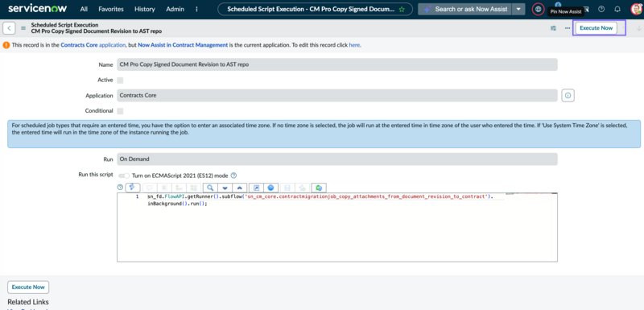The width and height of the screenshot is (644, 310).
Task: Click the script field help icon left of toolbar
Action: [120, 188]
